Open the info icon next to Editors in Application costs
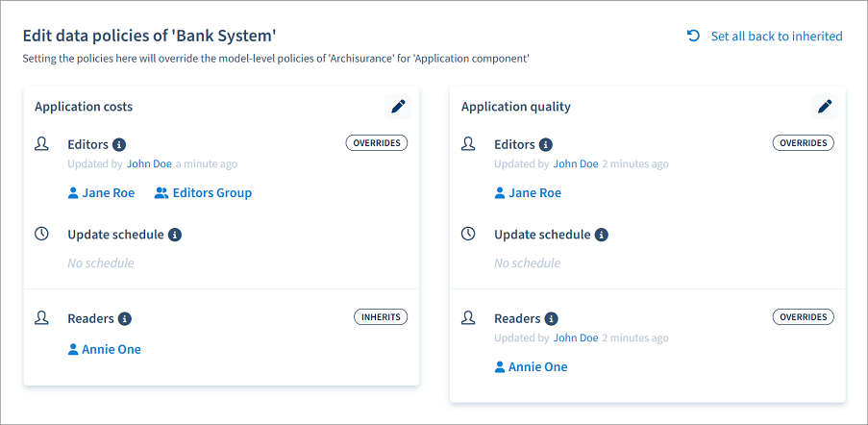The image size is (868, 425). (x=119, y=145)
